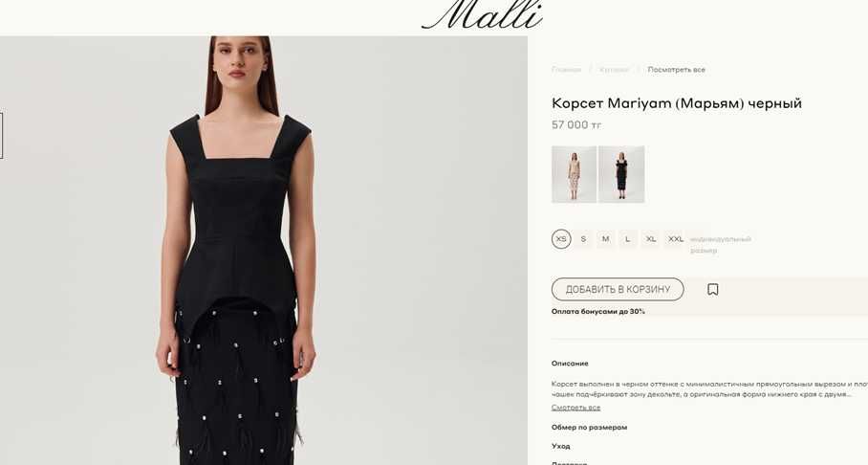Expand the Уход care section

pos(561,446)
